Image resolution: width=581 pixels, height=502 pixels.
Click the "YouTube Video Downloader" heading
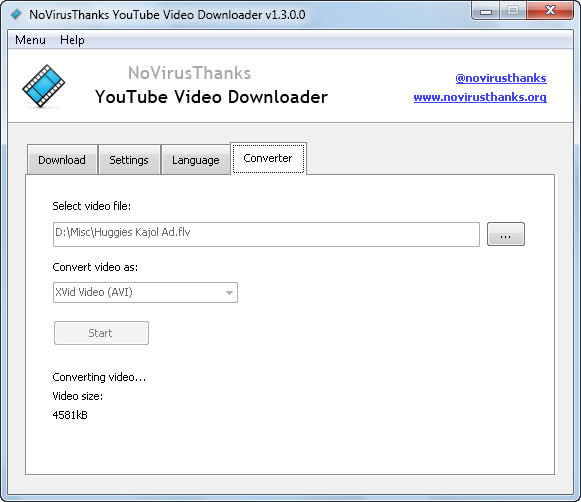211,97
